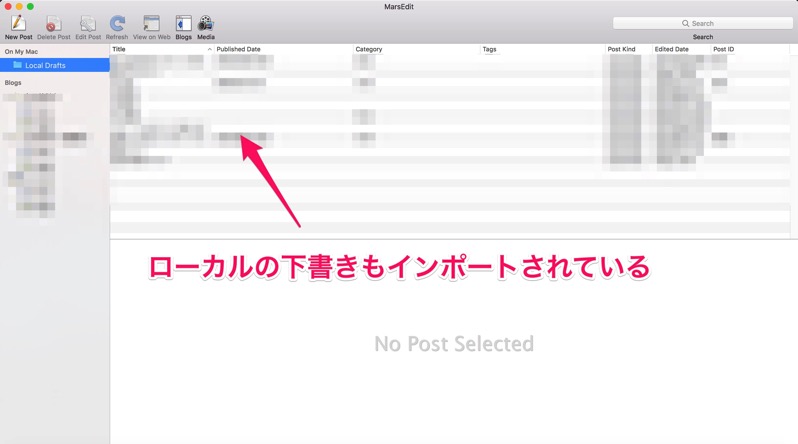The width and height of the screenshot is (798, 444).
Task: Click the Search label under search field
Action: [x=703, y=37]
